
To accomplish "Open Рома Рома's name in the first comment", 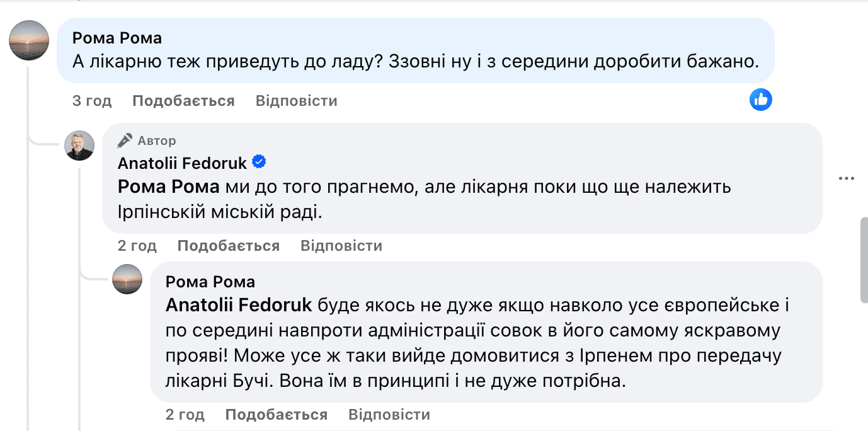I will tap(117, 38).
